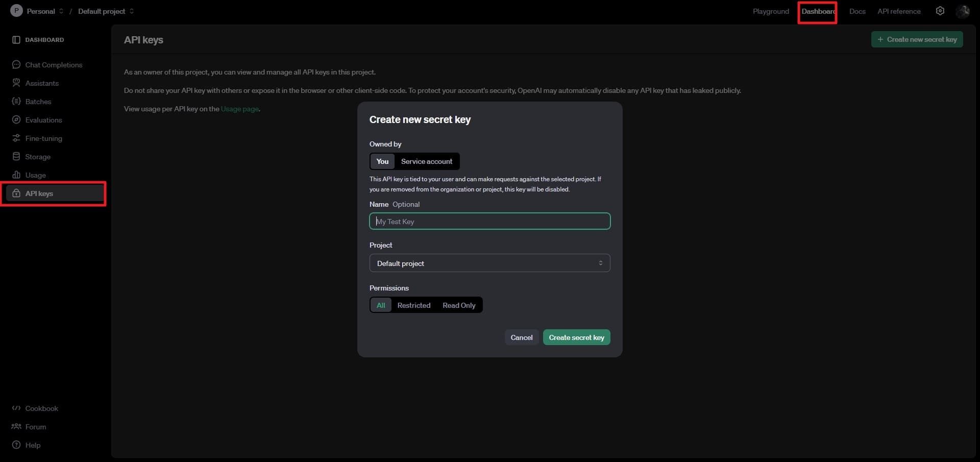Click the Chat Completions sidebar icon
980x462 pixels.
[16, 65]
